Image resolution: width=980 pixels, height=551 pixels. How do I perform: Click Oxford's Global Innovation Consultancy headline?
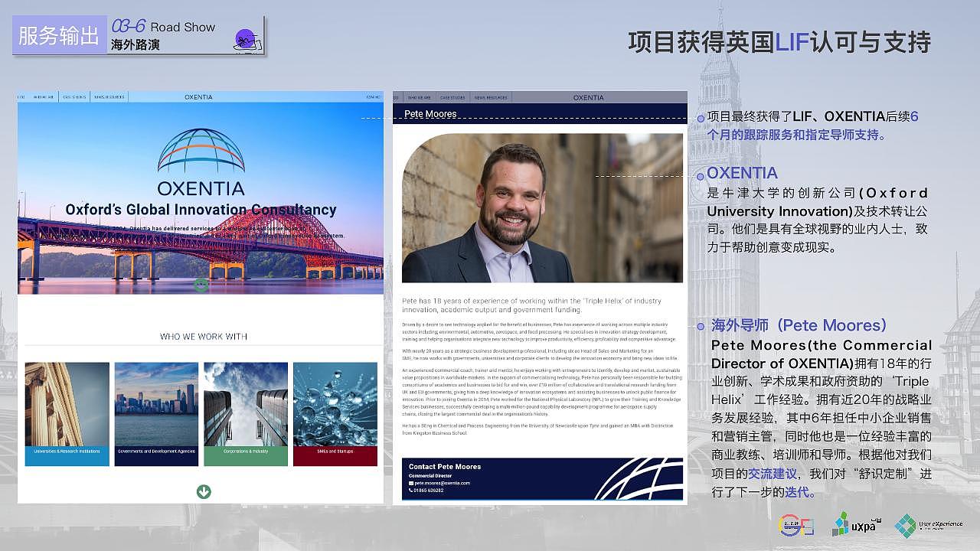[201, 210]
